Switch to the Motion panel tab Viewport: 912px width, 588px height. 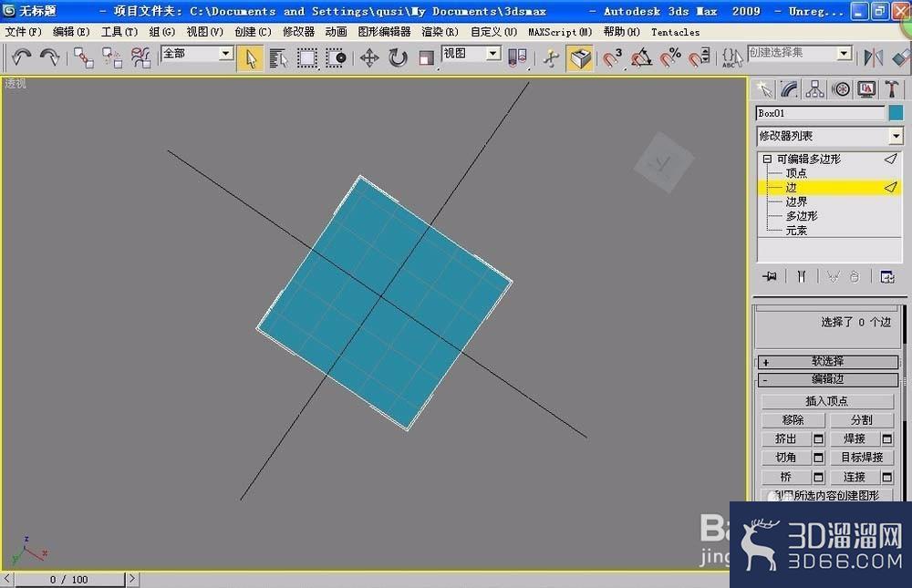[841, 89]
